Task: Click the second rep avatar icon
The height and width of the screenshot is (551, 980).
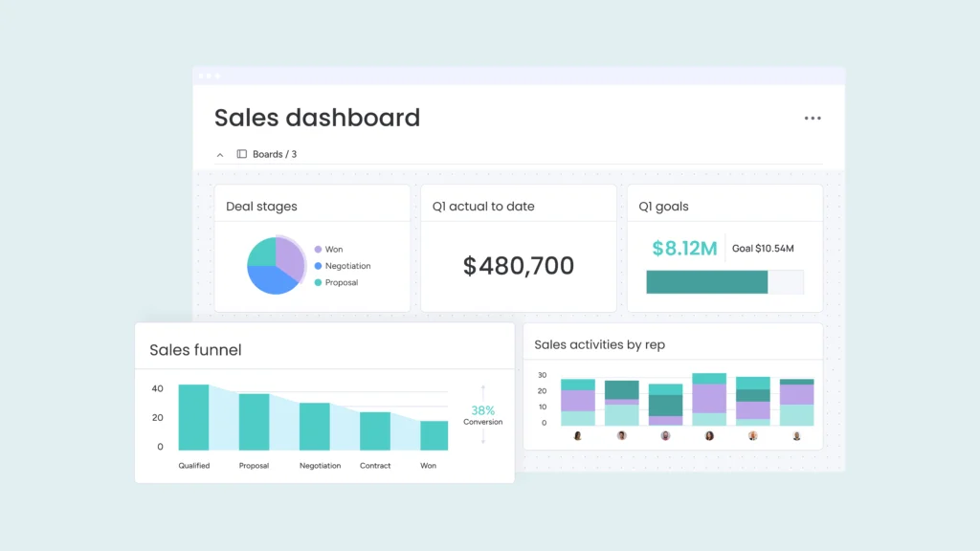Action: (621, 435)
